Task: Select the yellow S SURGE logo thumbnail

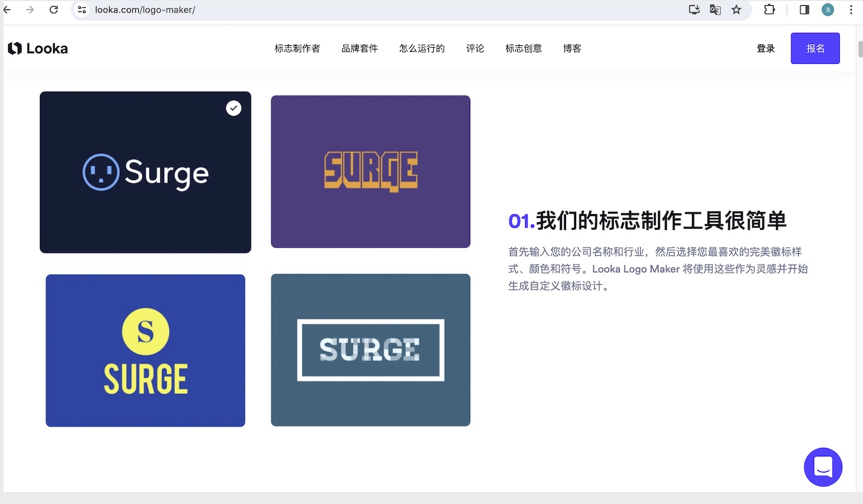Action: 145,350
